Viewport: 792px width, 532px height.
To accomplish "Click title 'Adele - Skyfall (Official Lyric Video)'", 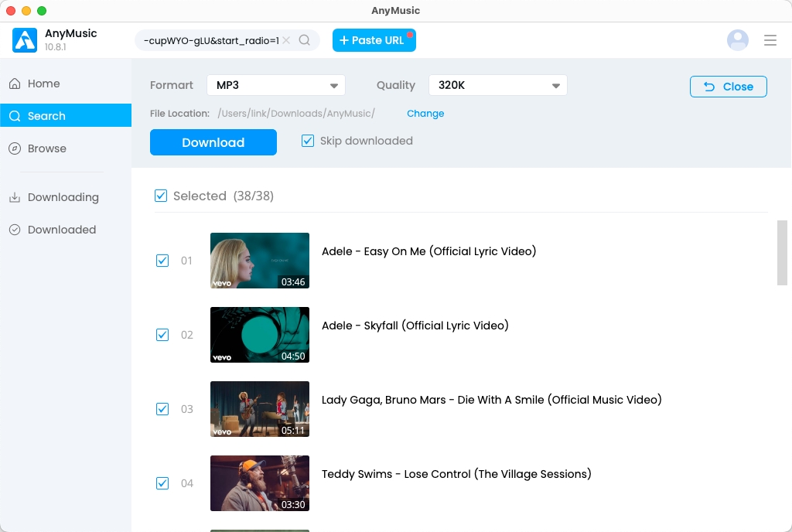I will pyautogui.click(x=415, y=326).
